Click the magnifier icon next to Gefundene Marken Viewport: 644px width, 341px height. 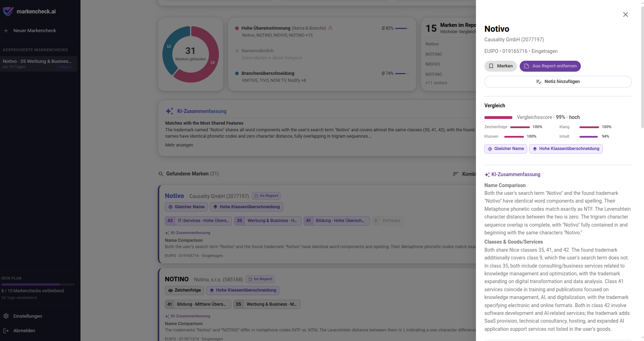tap(161, 174)
